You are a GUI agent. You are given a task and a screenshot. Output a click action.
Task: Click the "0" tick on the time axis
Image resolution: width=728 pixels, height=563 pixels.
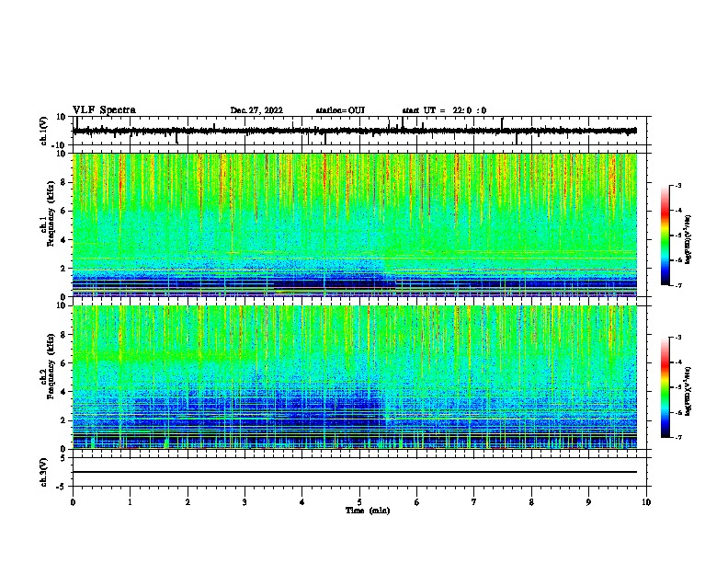[73, 502]
